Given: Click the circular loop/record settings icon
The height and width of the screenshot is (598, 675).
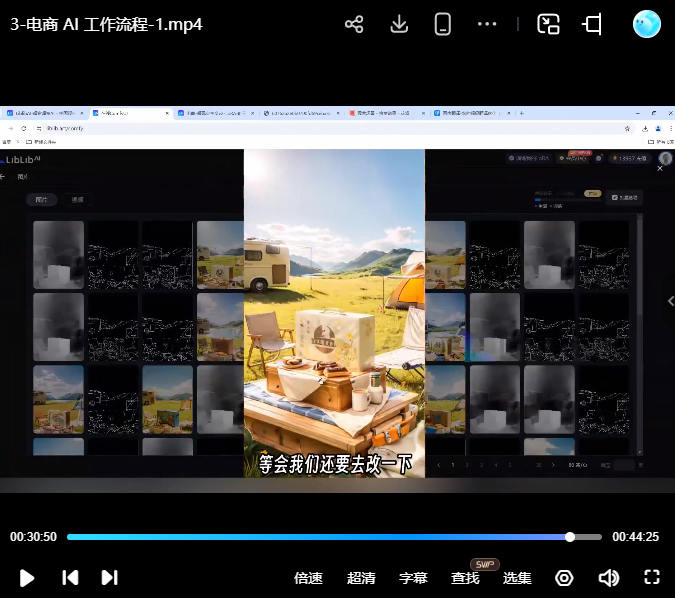Looking at the screenshot, I should pos(564,578).
